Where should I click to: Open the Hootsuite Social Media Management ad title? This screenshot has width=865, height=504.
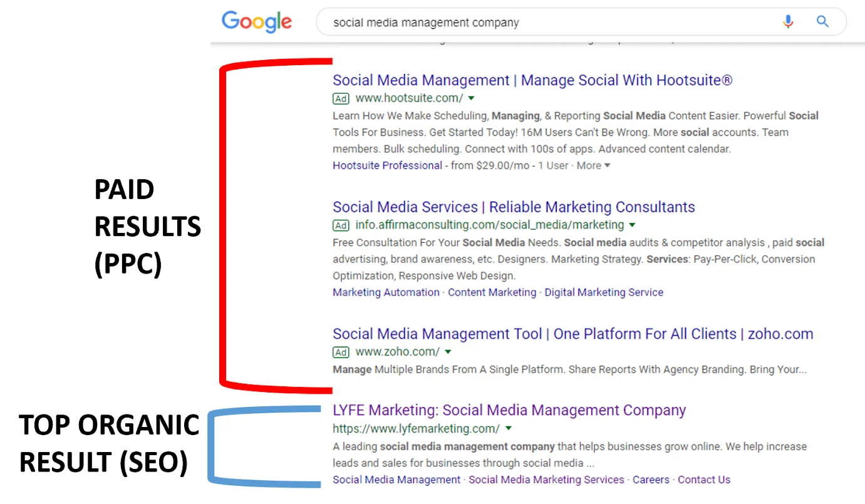[x=532, y=80]
